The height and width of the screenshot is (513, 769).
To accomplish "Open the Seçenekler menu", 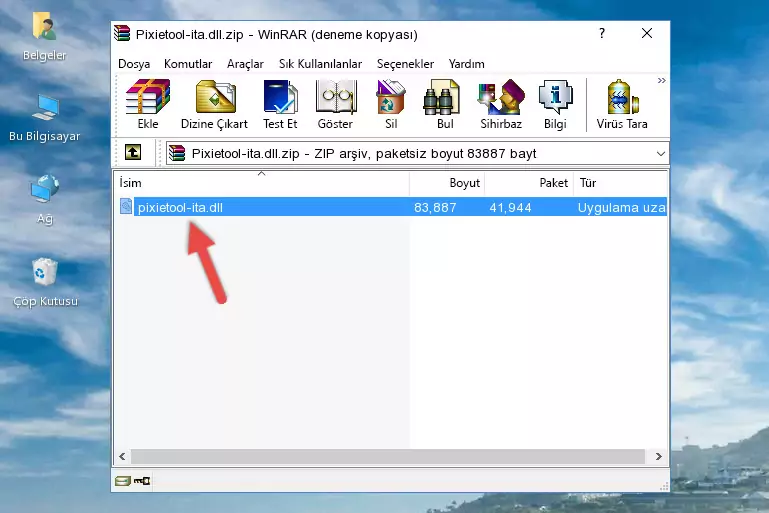I will coord(405,64).
